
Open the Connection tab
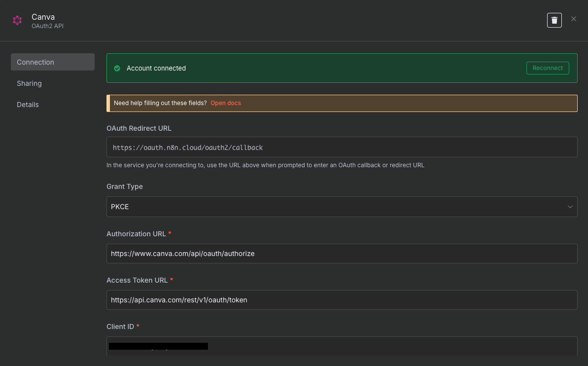click(53, 62)
